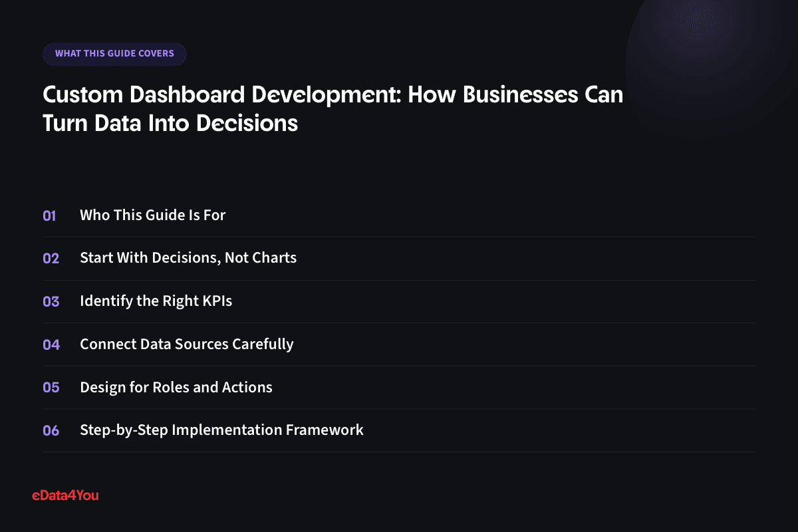The image size is (798, 532).
Task: Jump to 'Step-by-Step Implementation Framework'
Action: pyautogui.click(x=221, y=430)
